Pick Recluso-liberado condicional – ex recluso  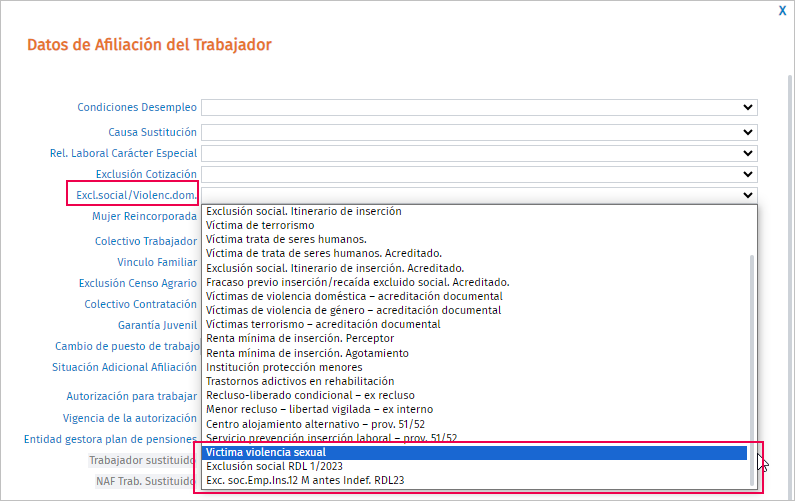(x=310, y=395)
